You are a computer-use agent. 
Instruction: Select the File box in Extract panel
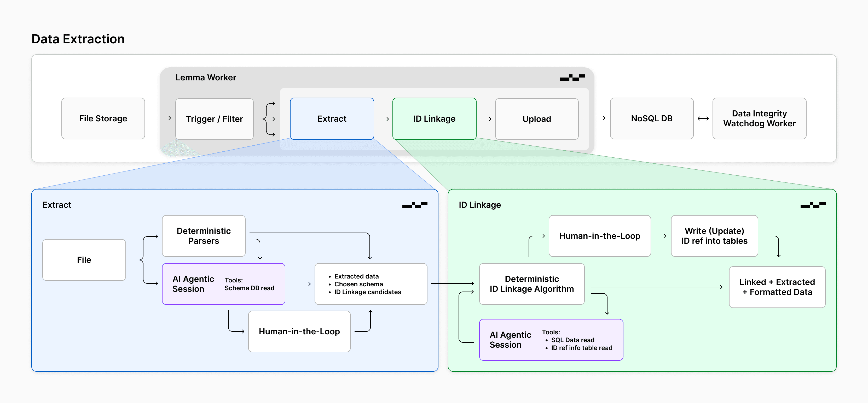click(x=84, y=260)
